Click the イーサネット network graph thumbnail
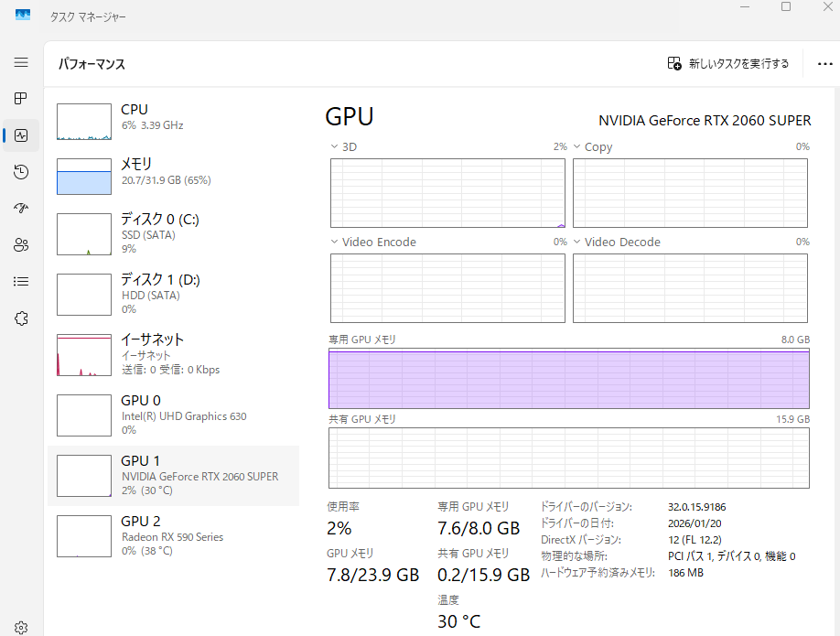 [84, 355]
